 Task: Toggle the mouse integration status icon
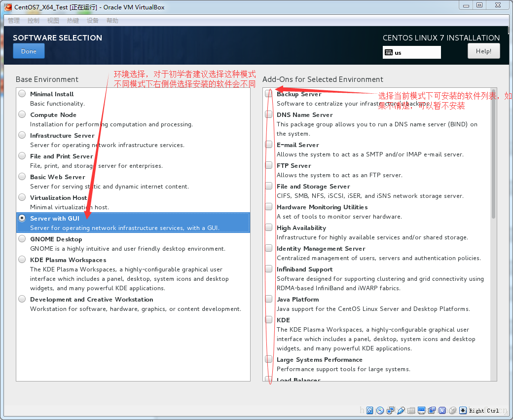(452, 410)
